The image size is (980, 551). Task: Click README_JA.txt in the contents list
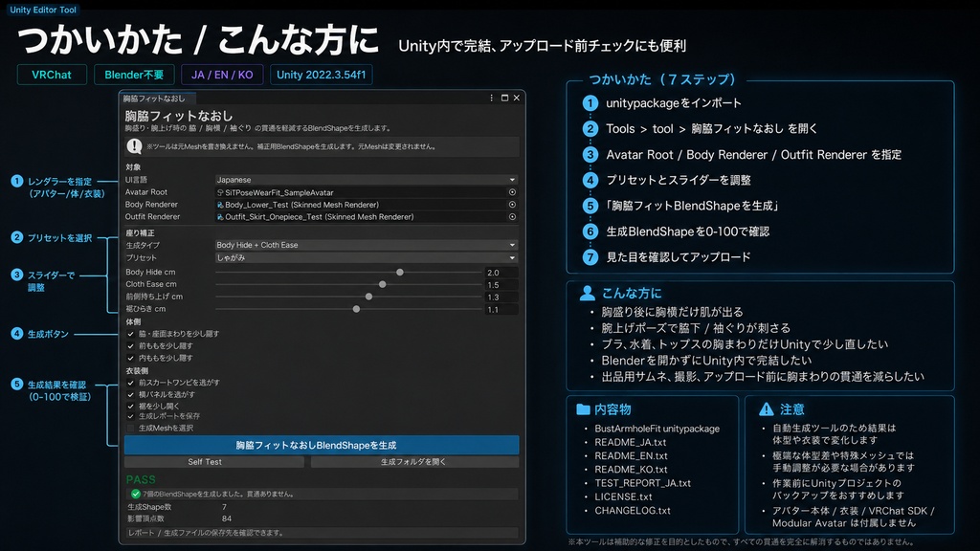click(630, 442)
